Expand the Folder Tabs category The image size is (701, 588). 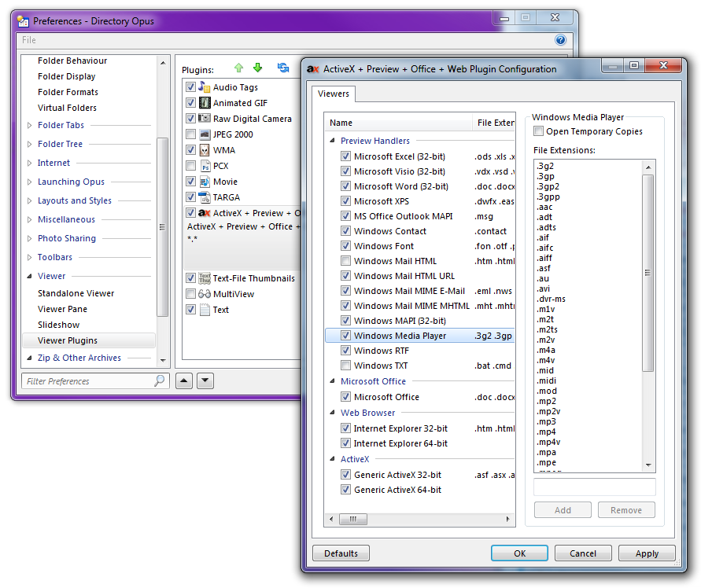click(x=30, y=125)
